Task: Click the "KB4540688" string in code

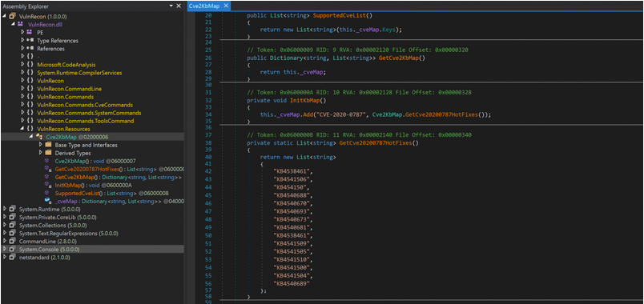Action: 292,195
